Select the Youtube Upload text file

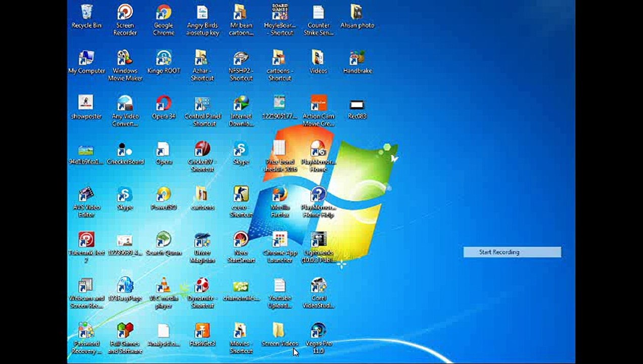click(280, 293)
